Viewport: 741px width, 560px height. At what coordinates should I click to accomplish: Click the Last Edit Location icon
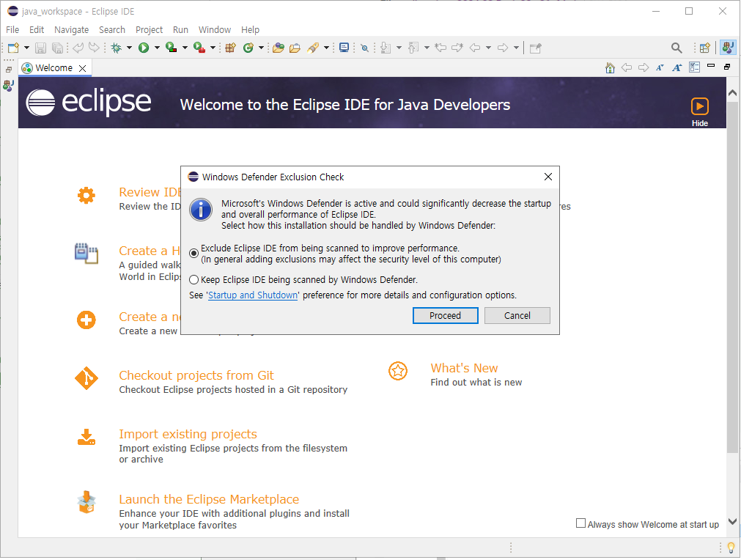440,48
